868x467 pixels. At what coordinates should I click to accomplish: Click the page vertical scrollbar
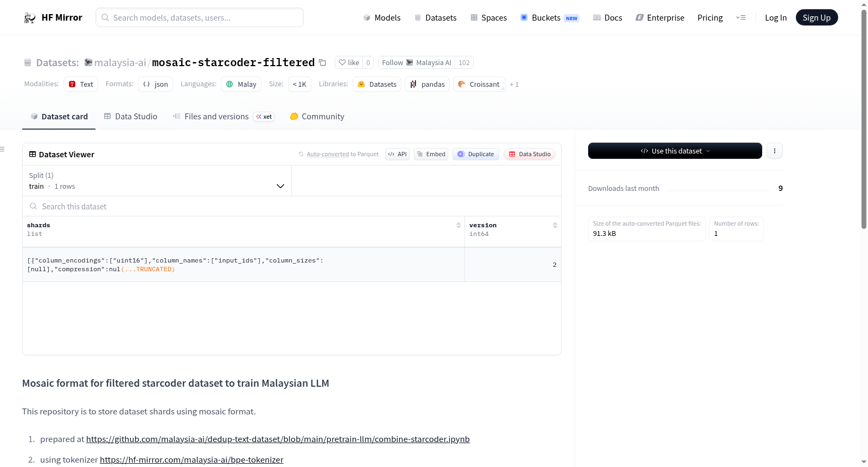(x=864, y=119)
